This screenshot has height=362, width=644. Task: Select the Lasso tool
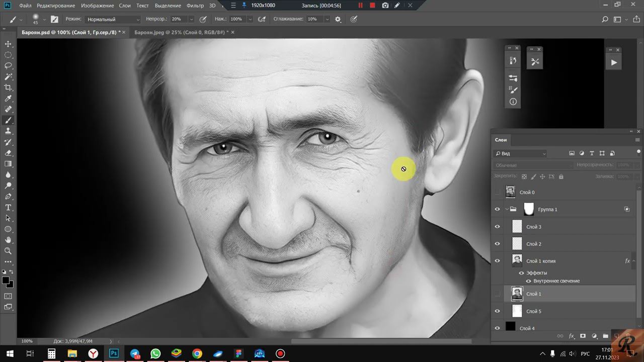(8, 66)
